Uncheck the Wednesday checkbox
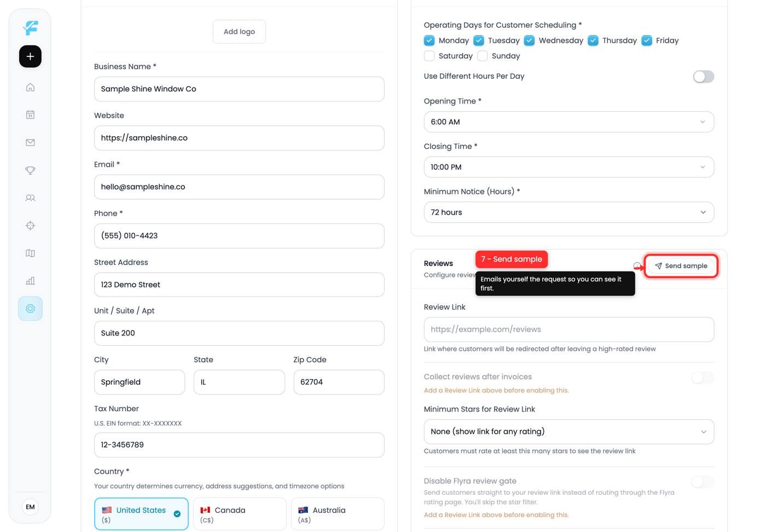Image resolution: width=766 pixels, height=532 pixels. (x=530, y=41)
